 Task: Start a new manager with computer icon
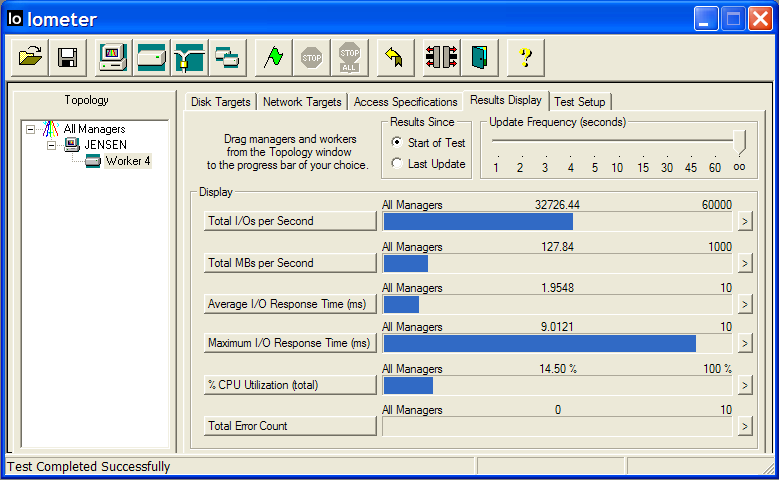(x=113, y=58)
